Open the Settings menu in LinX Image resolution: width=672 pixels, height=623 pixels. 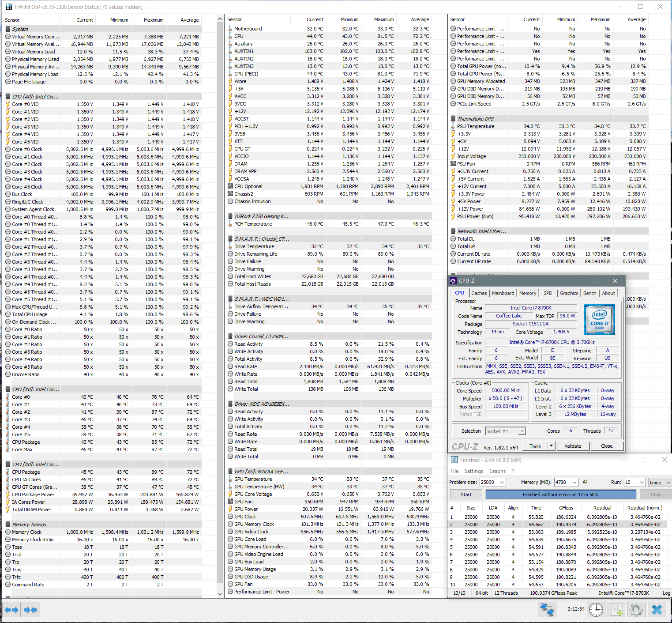coord(474,471)
